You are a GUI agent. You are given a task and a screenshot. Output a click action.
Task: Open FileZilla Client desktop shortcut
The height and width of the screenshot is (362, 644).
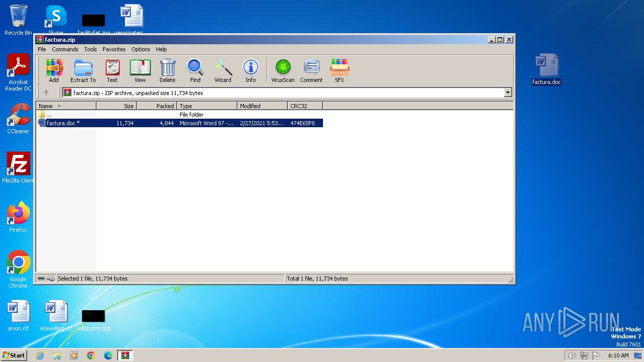tap(18, 168)
